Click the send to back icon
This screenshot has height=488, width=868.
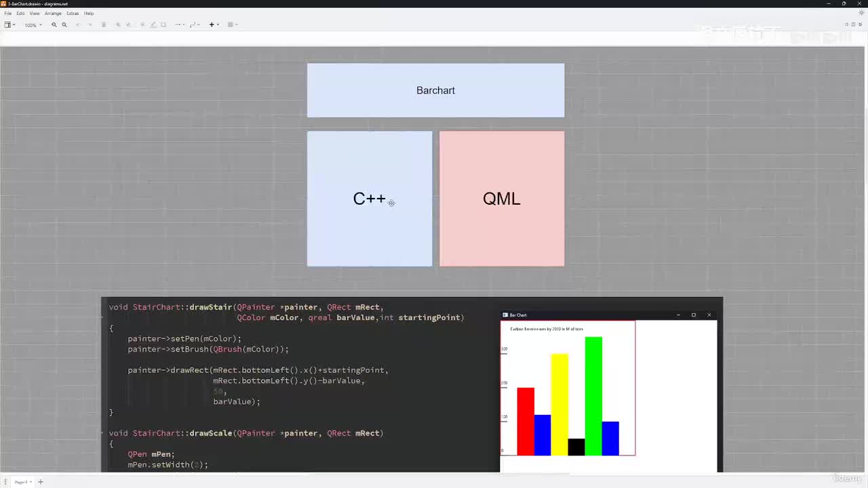click(128, 25)
